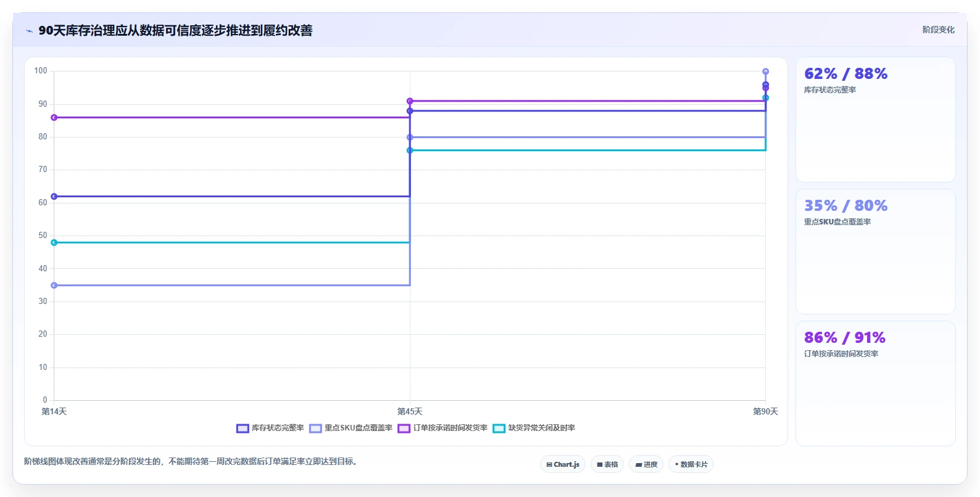980x497 pixels.
Task: Click 缺货异常关闭及时率 point at 第45天 (76)
Action: [x=410, y=150]
